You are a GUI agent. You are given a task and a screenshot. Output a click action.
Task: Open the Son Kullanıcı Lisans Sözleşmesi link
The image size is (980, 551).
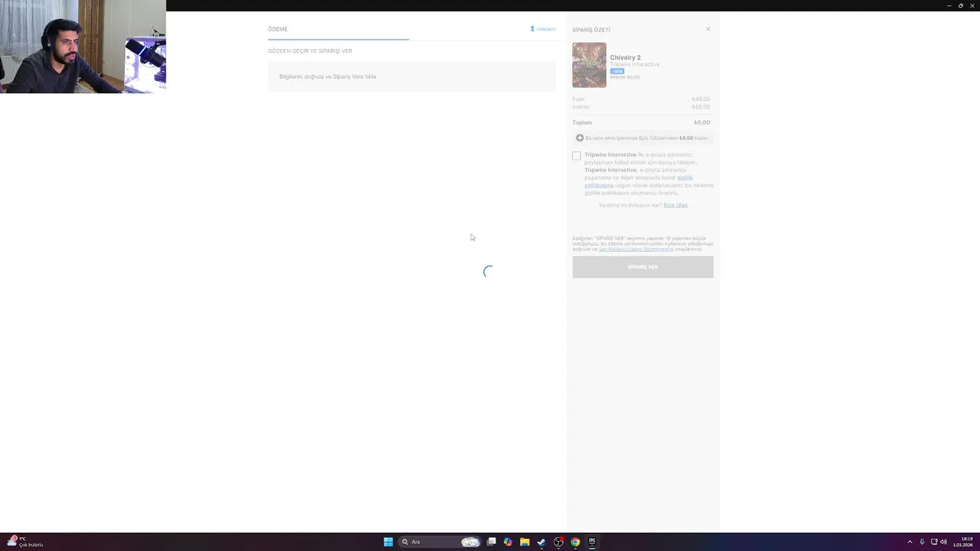[636, 249]
